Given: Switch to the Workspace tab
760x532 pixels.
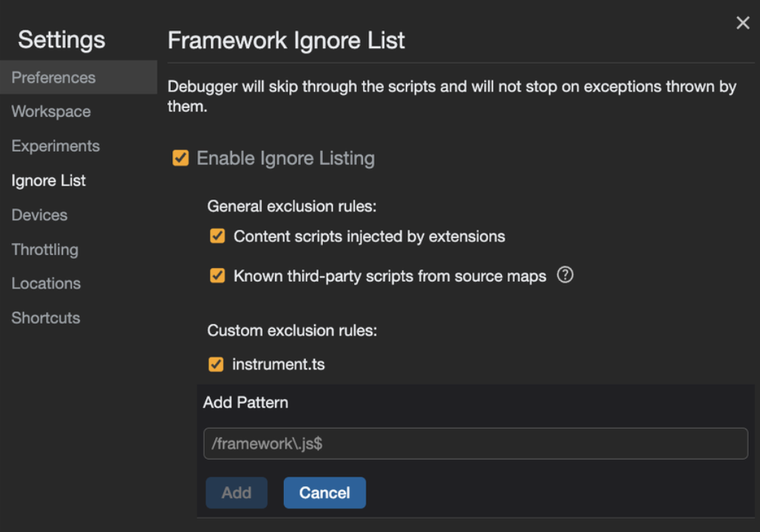Looking at the screenshot, I should pyautogui.click(x=51, y=112).
